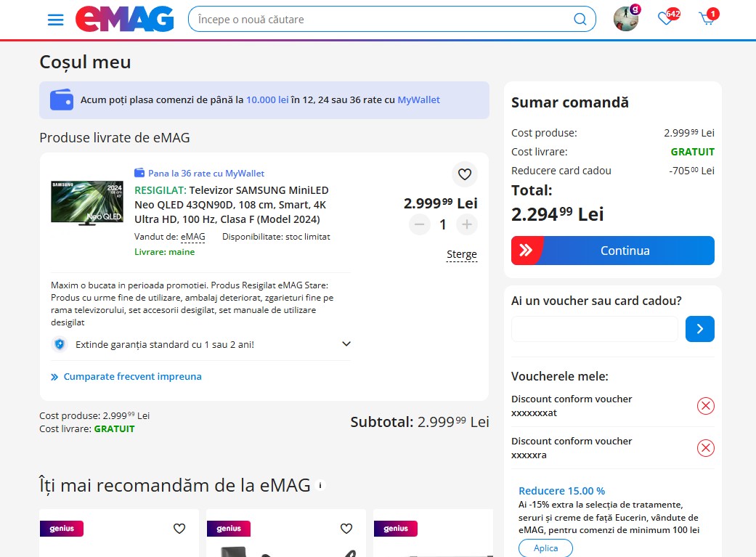Open info icon beside recommendations heading
Viewport: 756px width, 557px height.
click(320, 486)
